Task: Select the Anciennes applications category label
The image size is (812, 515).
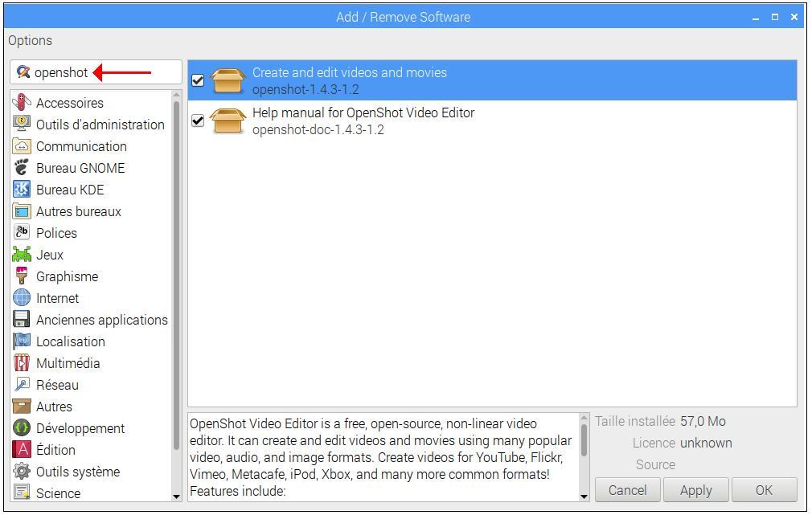Action: pyautogui.click(x=102, y=321)
